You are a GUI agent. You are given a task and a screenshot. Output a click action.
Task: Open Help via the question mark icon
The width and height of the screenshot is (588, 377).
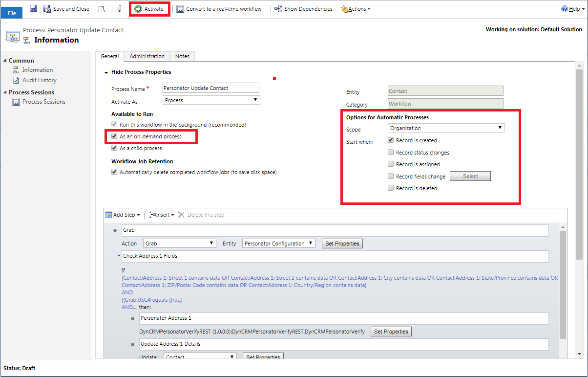point(565,9)
